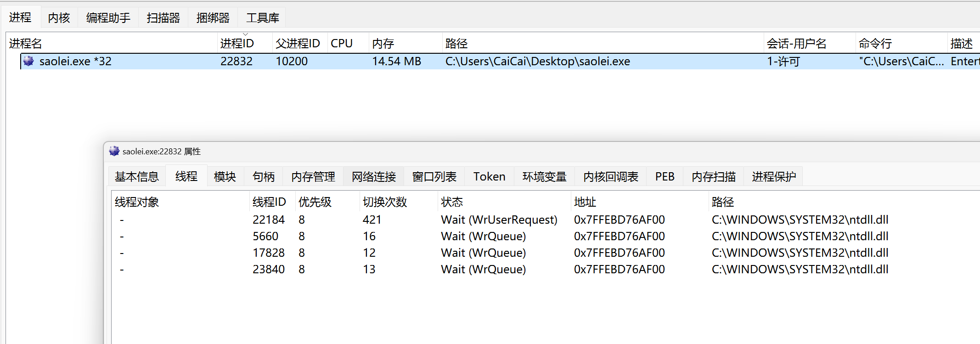Open the 窗口列表 tab
This screenshot has width=980, height=344.
point(434,176)
